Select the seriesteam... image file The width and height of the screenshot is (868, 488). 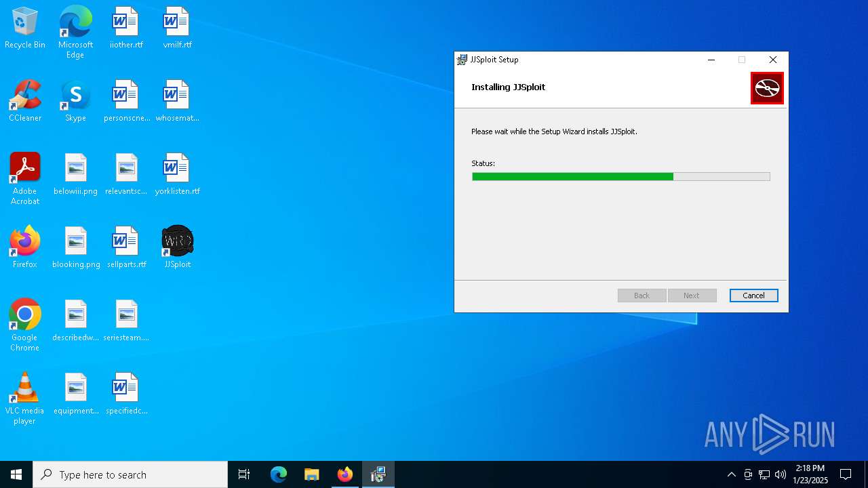coord(126,321)
